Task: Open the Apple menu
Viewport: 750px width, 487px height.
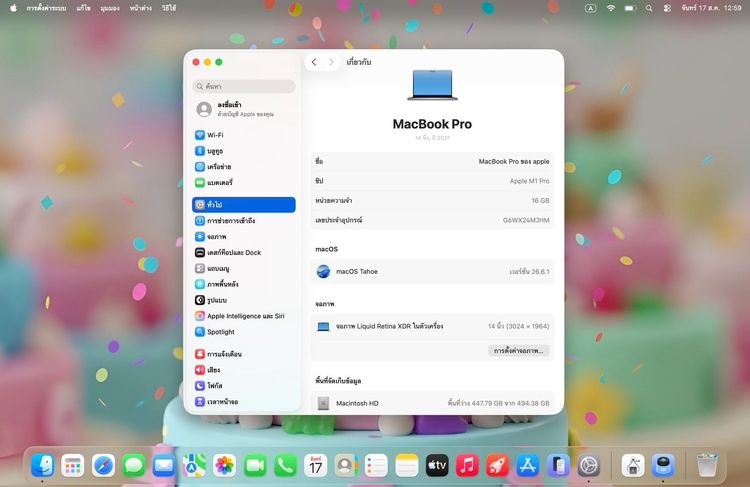Action: tap(13, 8)
